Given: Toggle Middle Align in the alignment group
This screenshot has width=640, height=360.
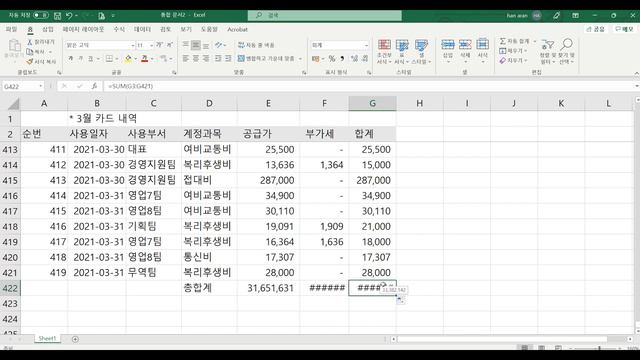Looking at the screenshot, I should pyautogui.click(x=196, y=45).
